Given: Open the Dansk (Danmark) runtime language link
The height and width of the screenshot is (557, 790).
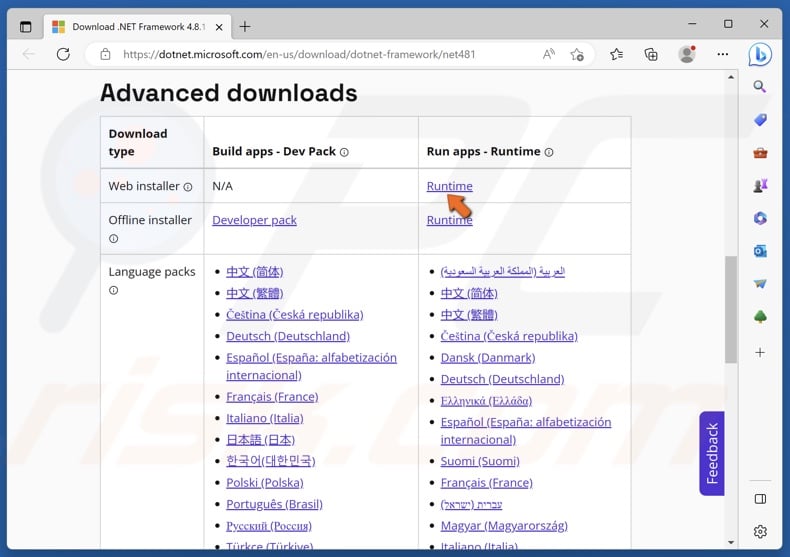Looking at the screenshot, I should (x=488, y=358).
